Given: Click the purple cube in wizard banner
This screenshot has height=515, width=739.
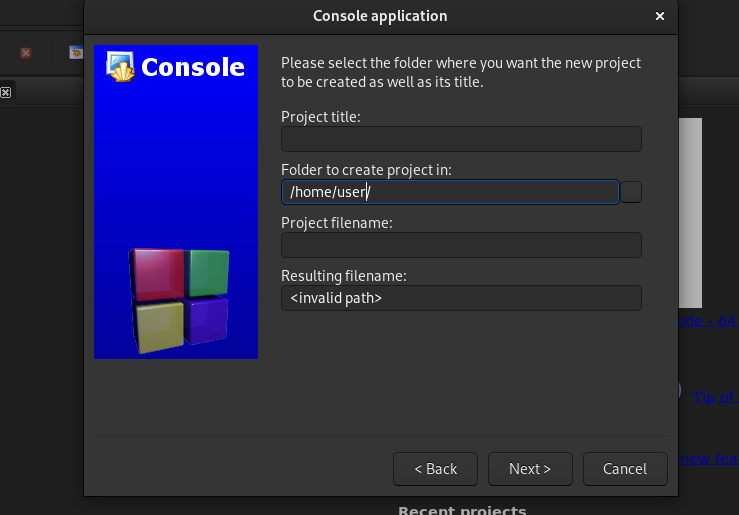Looking at the screenshot, I should point(207,321).
